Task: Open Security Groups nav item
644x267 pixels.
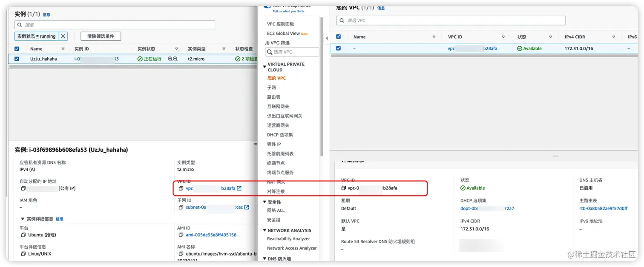Action: [274, 220]
